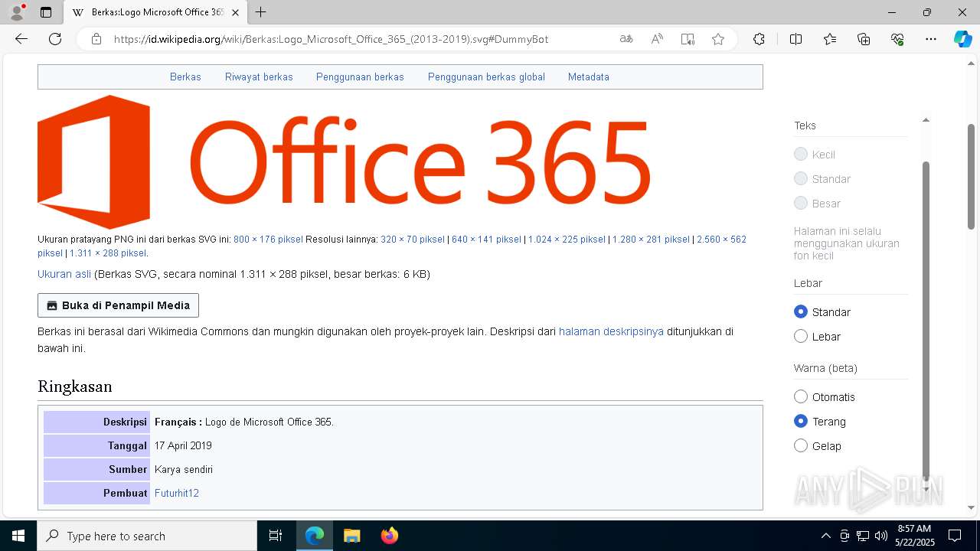Select Standar text size radio

coord(801,179)
